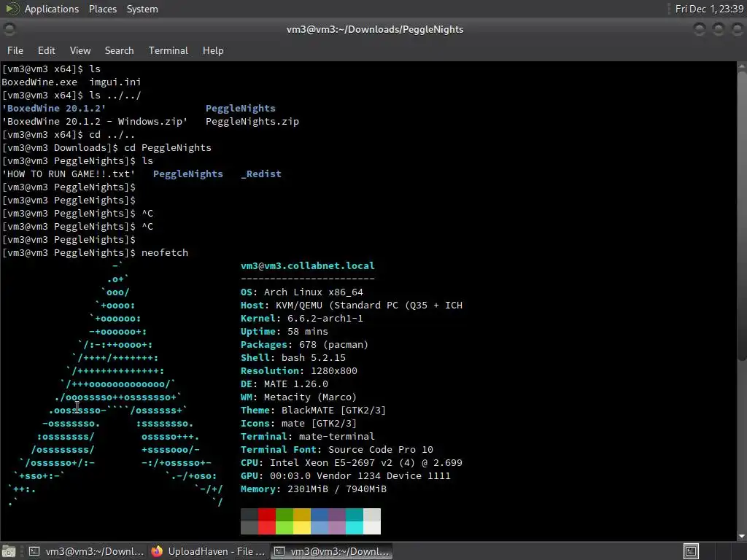The width and height of the screenshot is (747, 560).
Task: Click the Firefox icon in the taskbar
Action: 157,551
